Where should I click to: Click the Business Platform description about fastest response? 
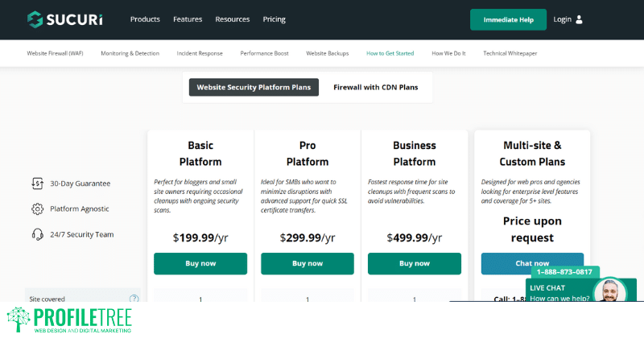411,192
